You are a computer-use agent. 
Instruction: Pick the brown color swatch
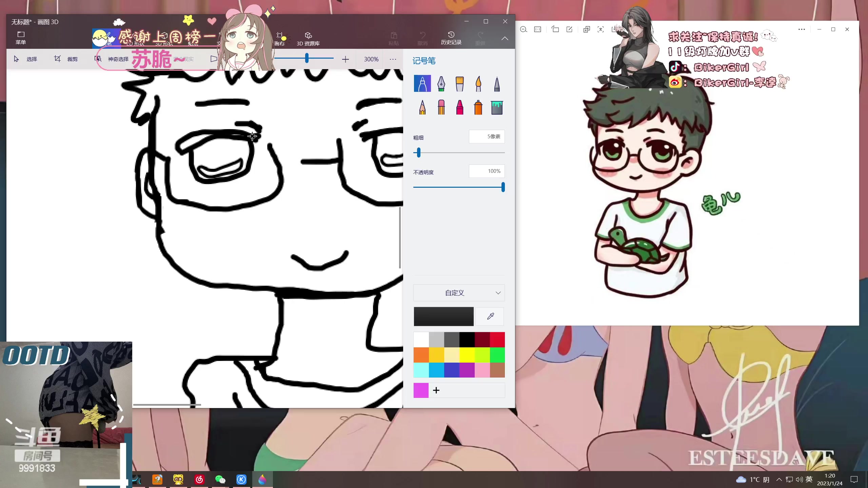pyautogui.click(x=497, y=370)
